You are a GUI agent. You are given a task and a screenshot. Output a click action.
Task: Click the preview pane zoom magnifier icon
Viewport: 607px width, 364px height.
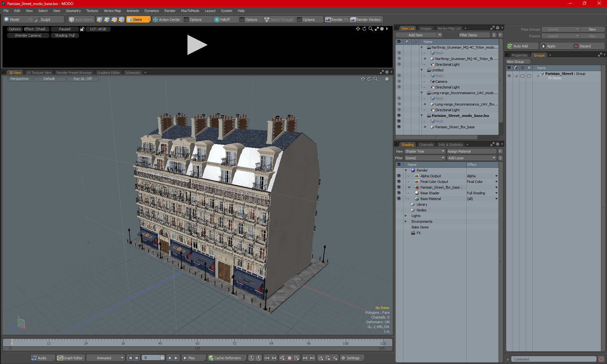pos(371,29)
